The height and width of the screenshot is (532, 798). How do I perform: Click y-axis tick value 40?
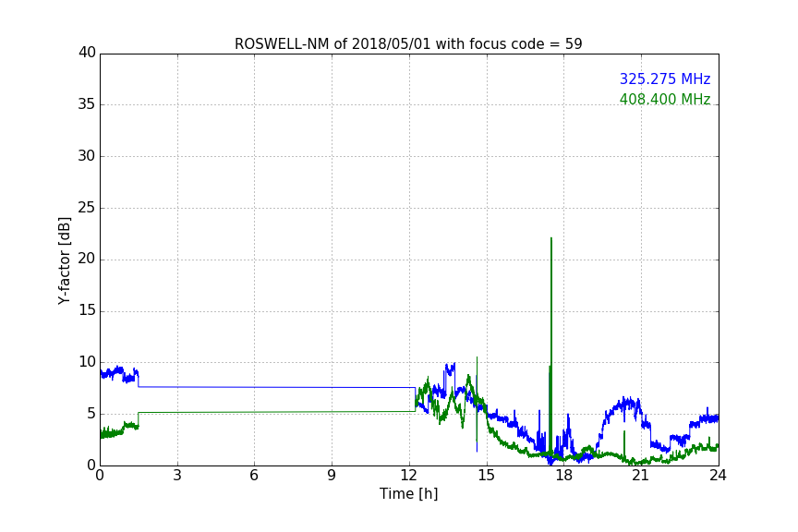[x=87, y=53]
